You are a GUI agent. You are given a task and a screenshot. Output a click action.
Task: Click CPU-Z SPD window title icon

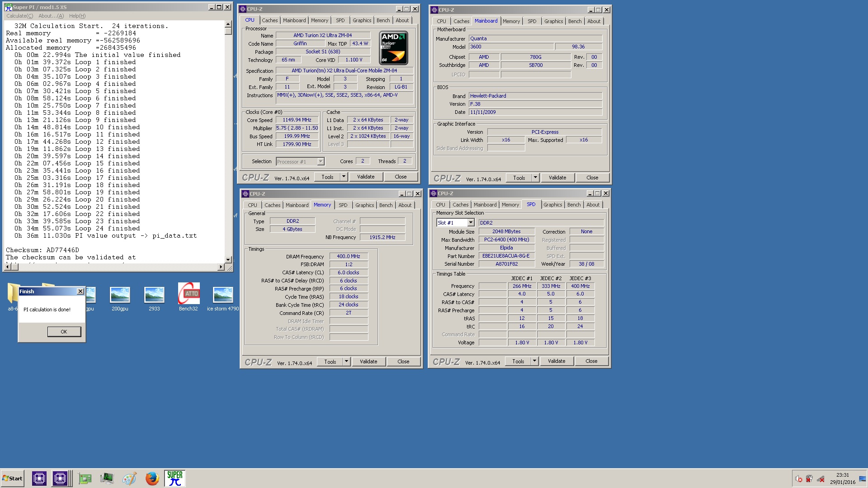[x=434, y=193]
